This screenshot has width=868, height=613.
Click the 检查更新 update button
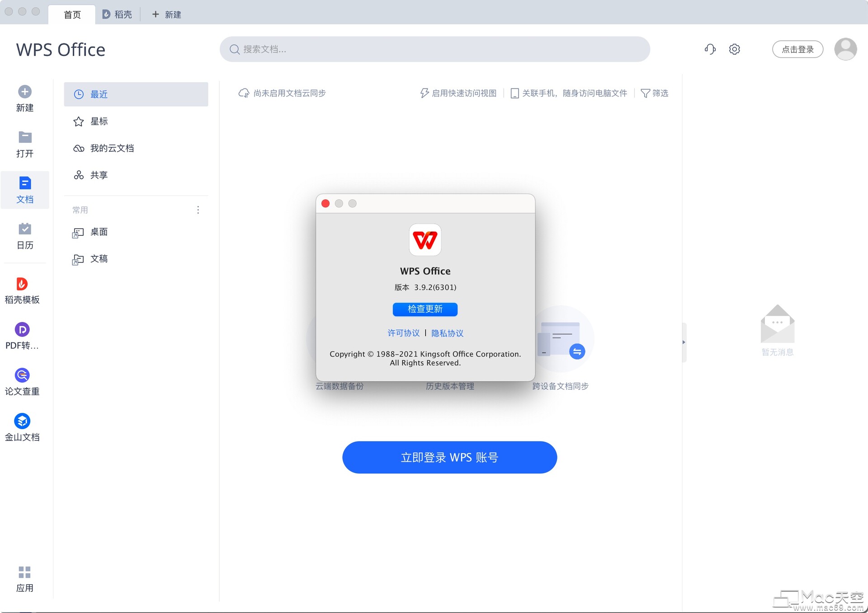click(x=425, y=309)
